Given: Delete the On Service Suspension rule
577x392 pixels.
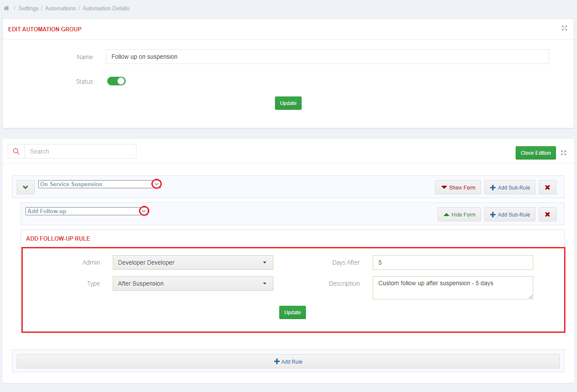Looking at the screenshot, I should [547, 187].
